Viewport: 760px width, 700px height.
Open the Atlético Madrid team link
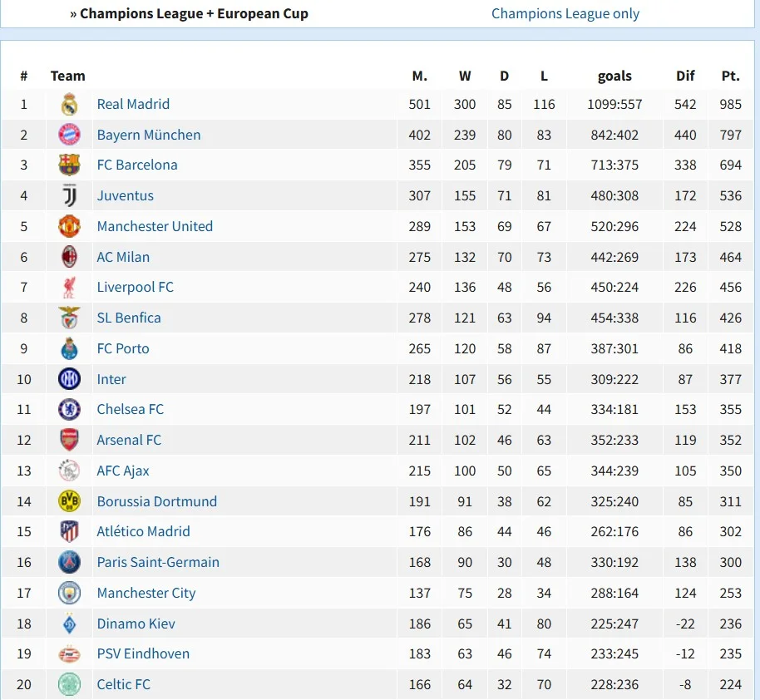143,531
